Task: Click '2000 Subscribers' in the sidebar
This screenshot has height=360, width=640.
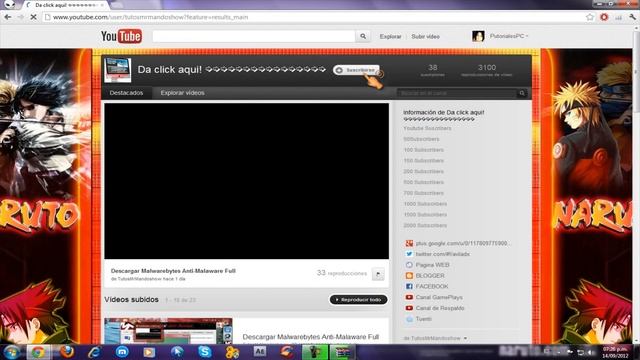Action: pos(425,225)
